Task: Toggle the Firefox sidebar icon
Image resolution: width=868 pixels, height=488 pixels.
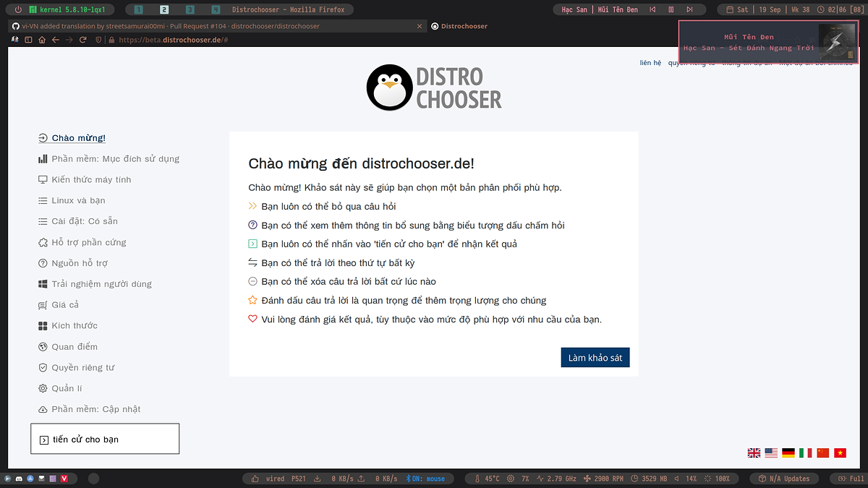Action: point(29,40)
